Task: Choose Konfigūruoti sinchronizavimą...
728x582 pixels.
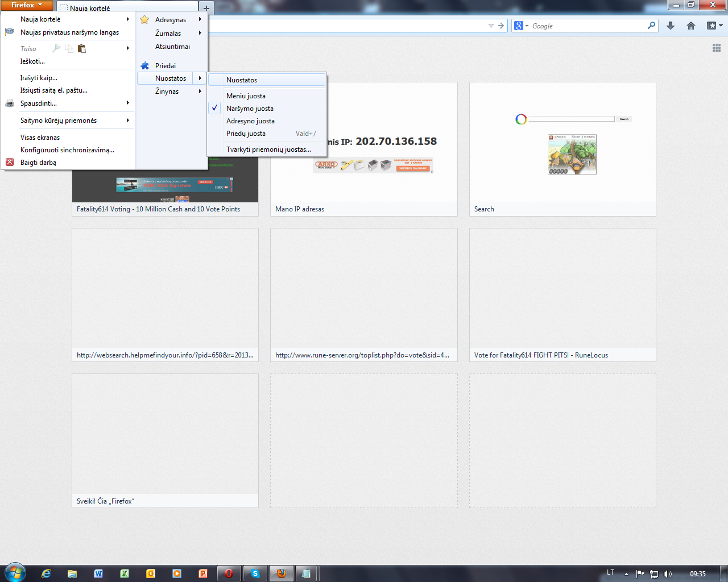Action: (68, 149)
